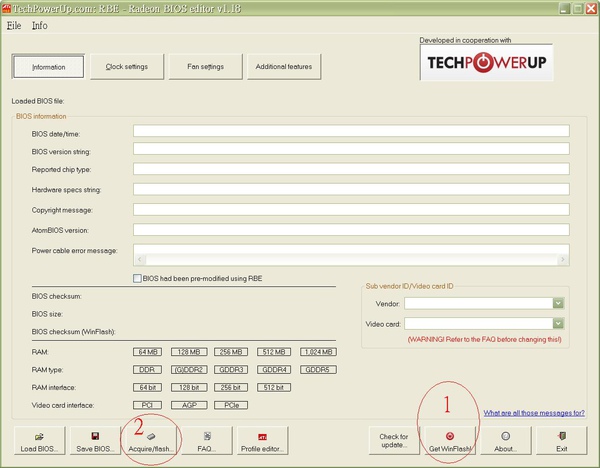600x468 pixels.
Task: Click the RBE title bar app icon
Action: pos(7,8)
